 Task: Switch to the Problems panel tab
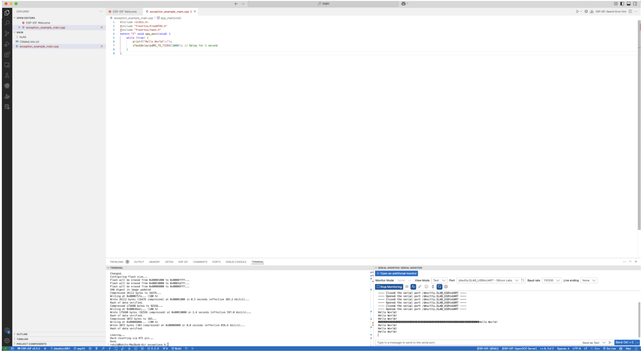[x=117, y=262]
